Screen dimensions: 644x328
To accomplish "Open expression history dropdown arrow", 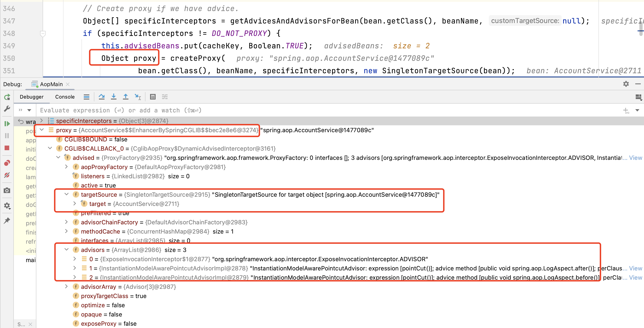I will tap(637, 110).
